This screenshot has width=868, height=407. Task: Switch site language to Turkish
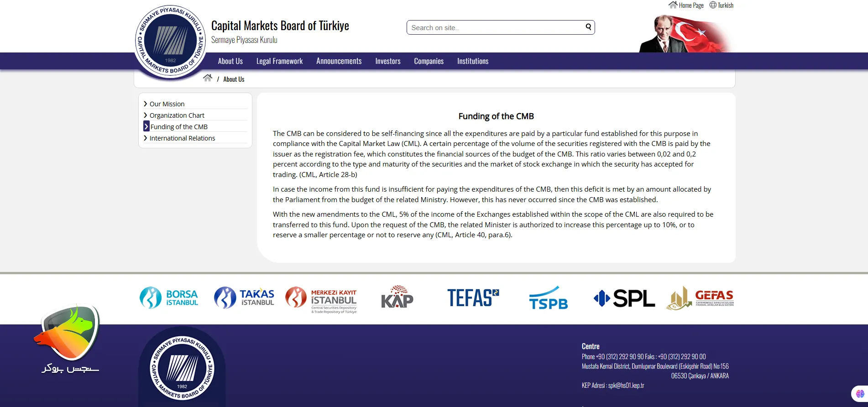722,5
